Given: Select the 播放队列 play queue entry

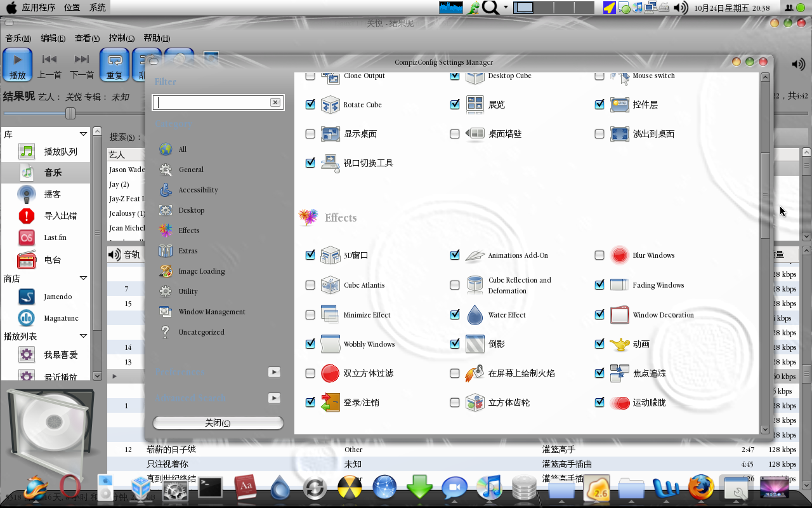Looking at the screenshot, I should pos(46,152).
